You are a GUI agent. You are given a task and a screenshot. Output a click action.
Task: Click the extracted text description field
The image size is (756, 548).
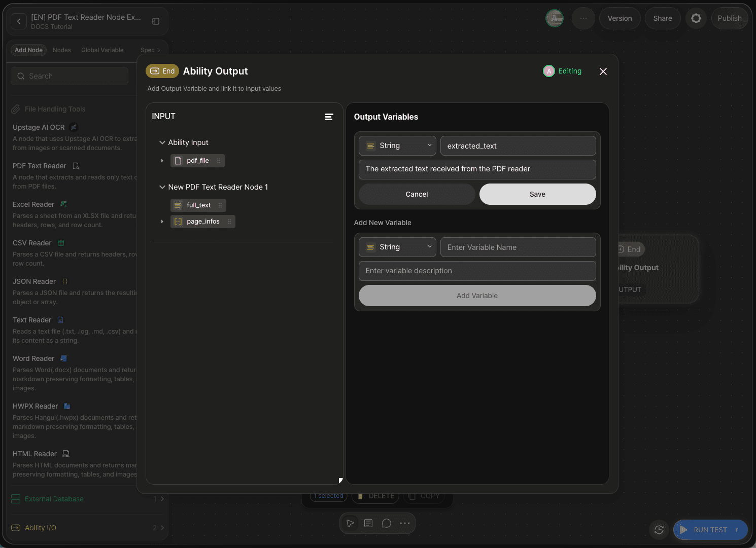point(477,169)
